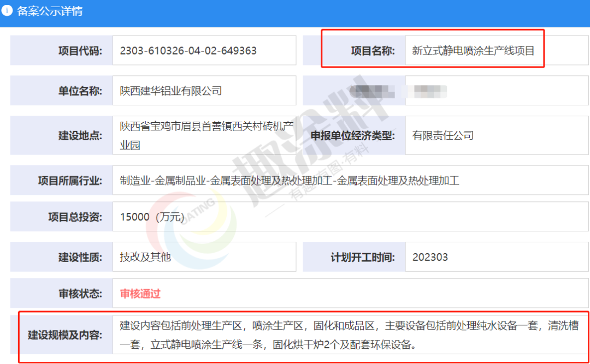Screen dimensions: 590x364
Task: Click the 备案公示详情 header title
Action: (50, 11)
